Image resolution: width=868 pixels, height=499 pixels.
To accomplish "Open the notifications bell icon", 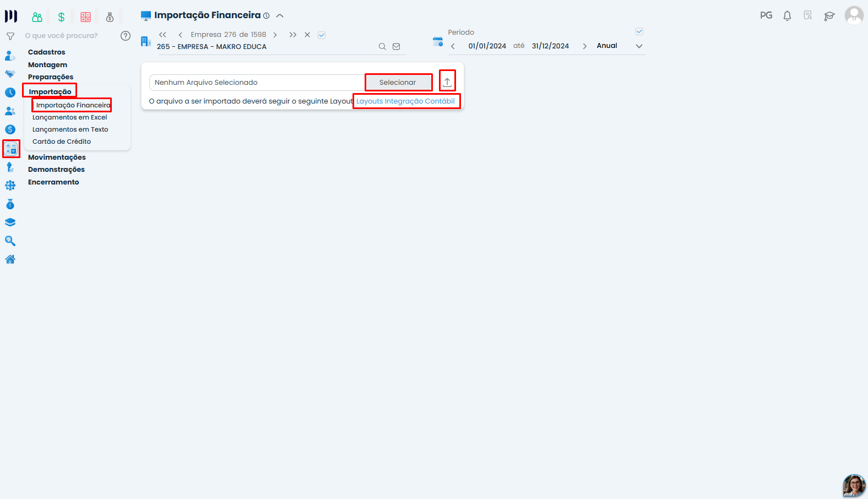I will click(787, 15).
